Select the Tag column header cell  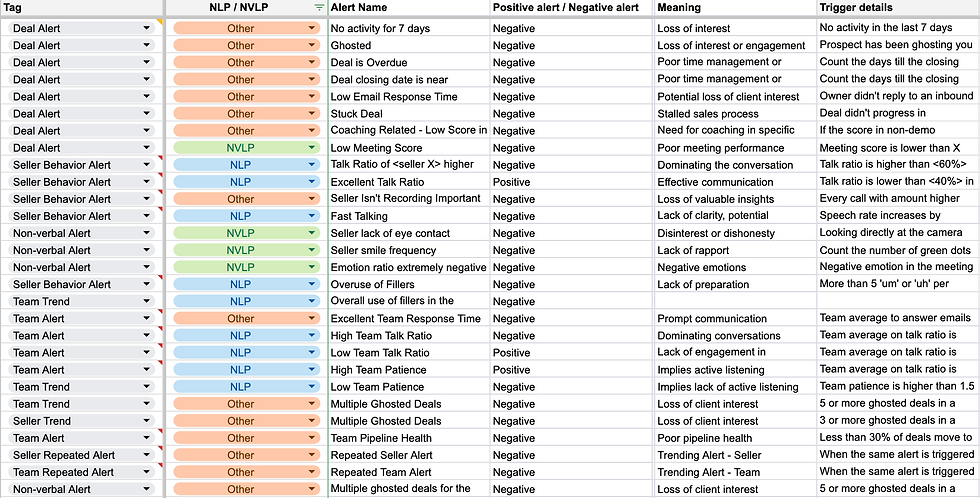click(x=80, y=8)
